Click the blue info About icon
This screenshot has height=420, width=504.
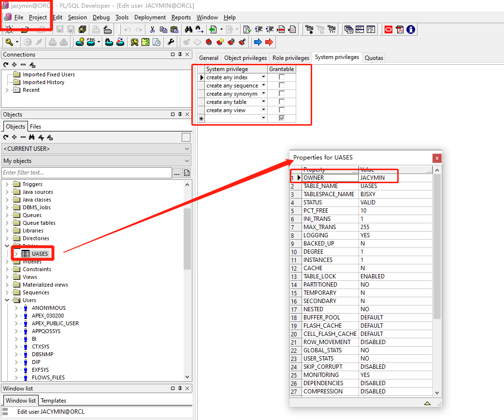pyautogui.click(x=410, y=29)
